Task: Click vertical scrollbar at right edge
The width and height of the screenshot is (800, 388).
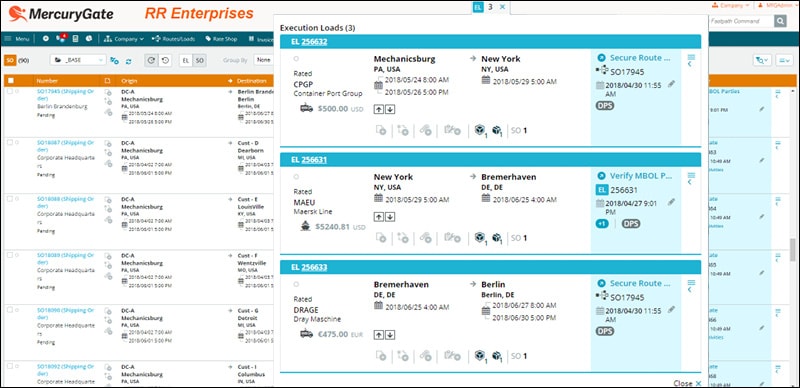Action: click(792, 250)
